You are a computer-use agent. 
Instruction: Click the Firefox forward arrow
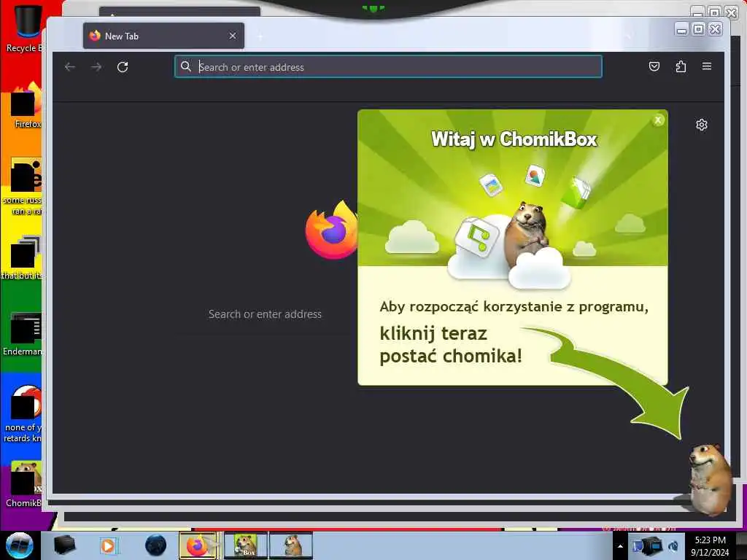click(96, 67)
